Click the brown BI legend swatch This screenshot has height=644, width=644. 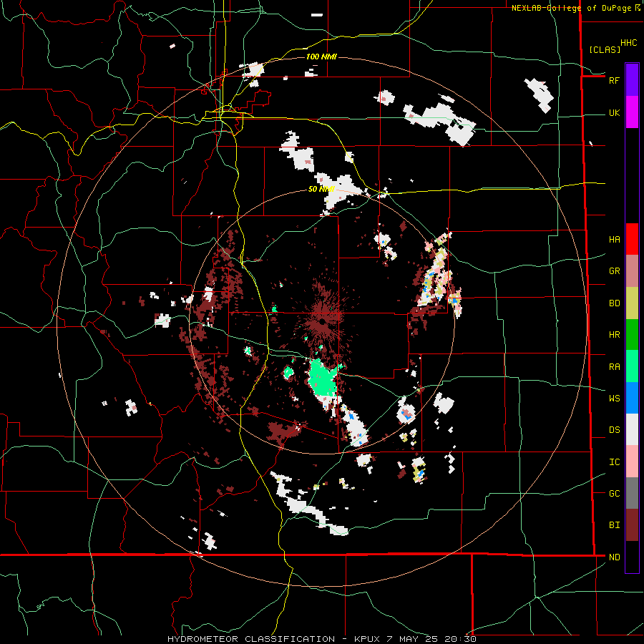click(632, 525)
